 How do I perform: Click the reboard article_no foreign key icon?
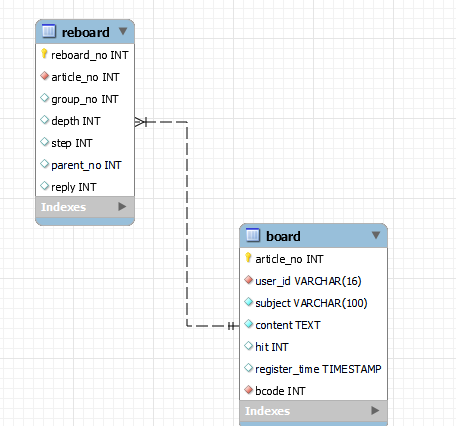44,76
